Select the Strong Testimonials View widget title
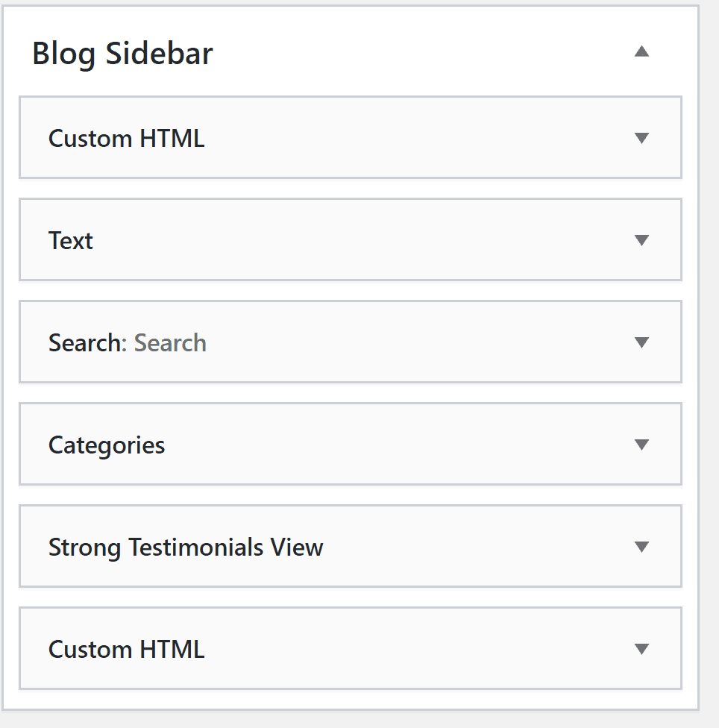 point(185,547)
